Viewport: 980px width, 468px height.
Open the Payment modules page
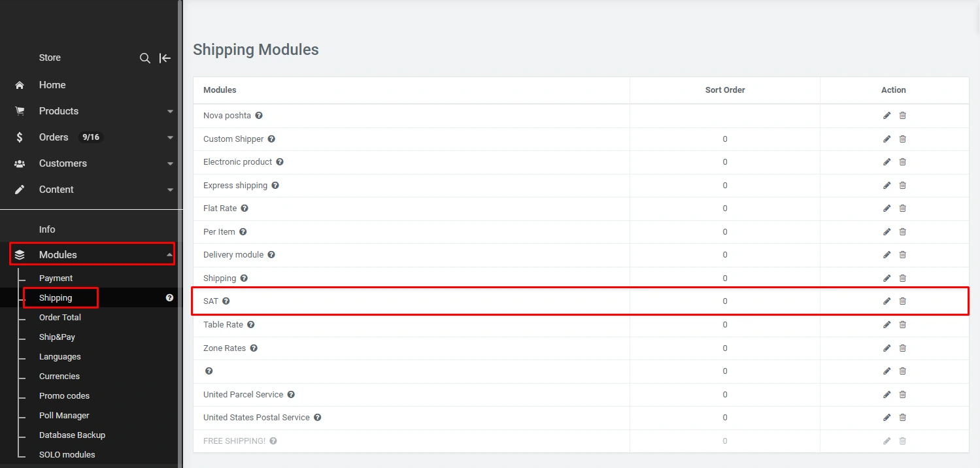coord(56,278)
